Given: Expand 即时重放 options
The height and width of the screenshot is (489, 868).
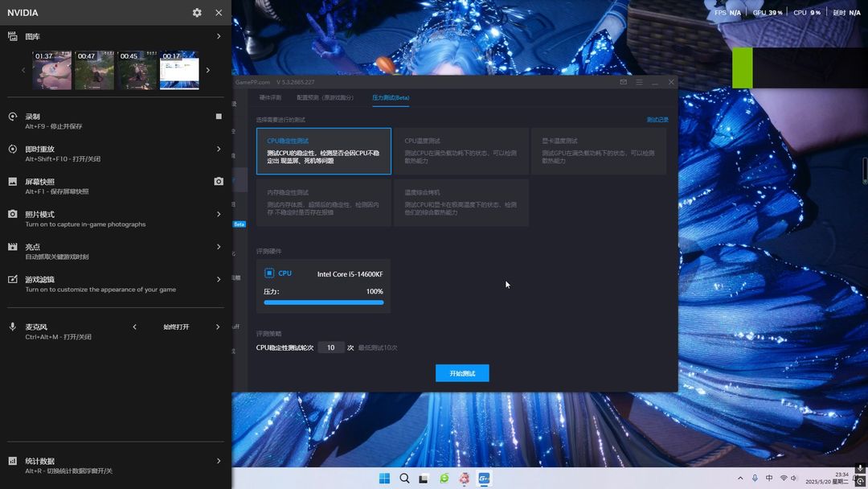Looking at the screenshot, I should (x=219, y=149).
